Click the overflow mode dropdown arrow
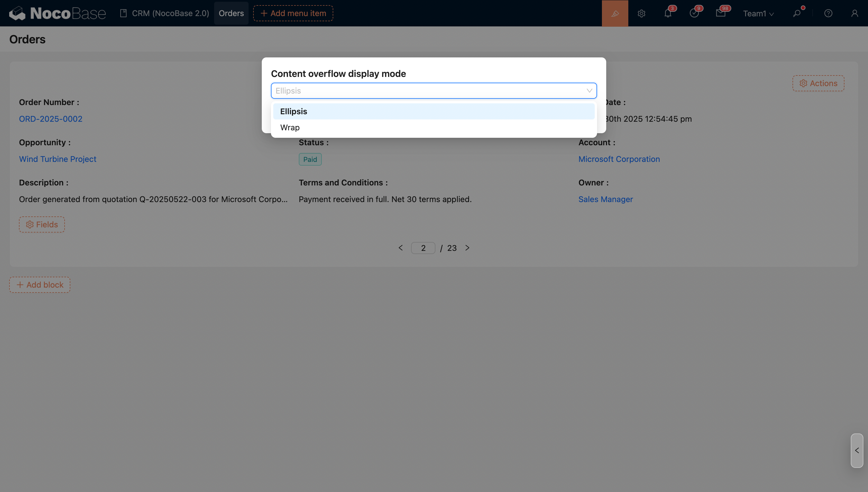 [589, 90]
